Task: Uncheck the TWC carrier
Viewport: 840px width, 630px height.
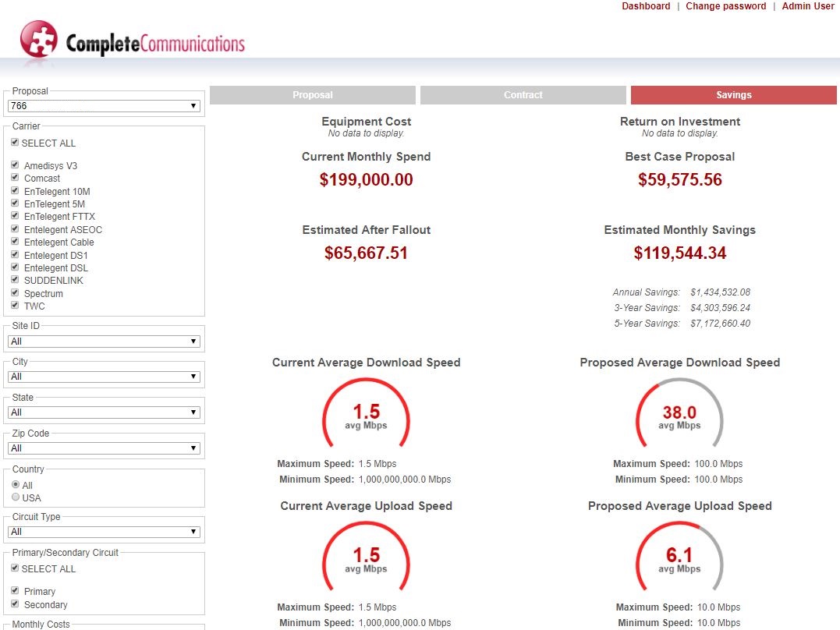Action: pos(15,306)
